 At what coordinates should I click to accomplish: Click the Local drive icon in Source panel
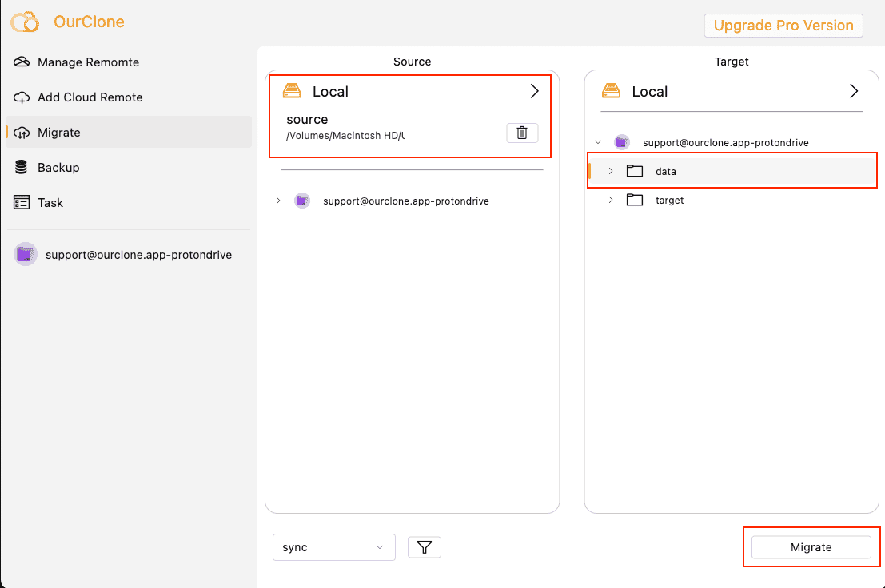click(292, 90)
